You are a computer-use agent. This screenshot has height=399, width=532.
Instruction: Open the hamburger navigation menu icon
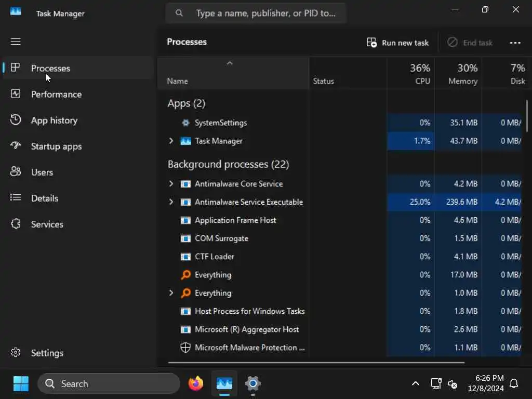point(16,42)
